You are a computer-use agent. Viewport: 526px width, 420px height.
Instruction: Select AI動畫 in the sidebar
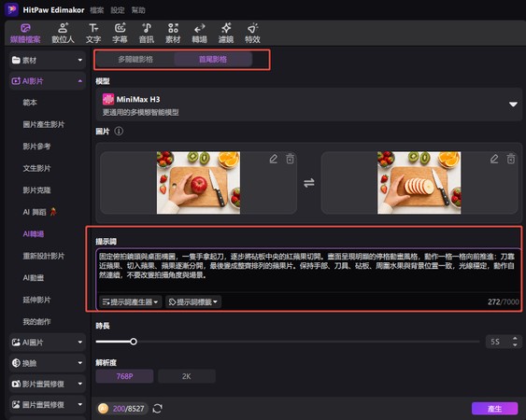tap(34, 278)
